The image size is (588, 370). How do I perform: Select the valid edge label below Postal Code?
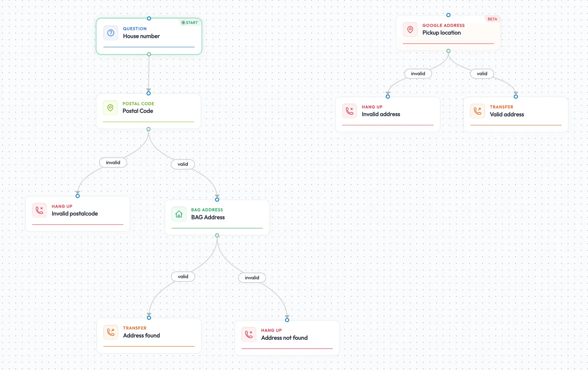click(183, 164)
